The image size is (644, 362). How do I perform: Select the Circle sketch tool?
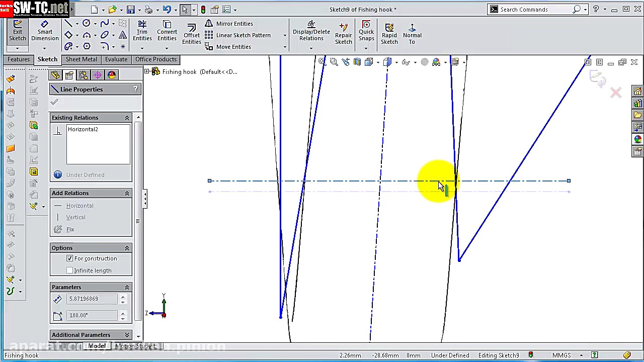pyautogui.click(x=86, y=23)
